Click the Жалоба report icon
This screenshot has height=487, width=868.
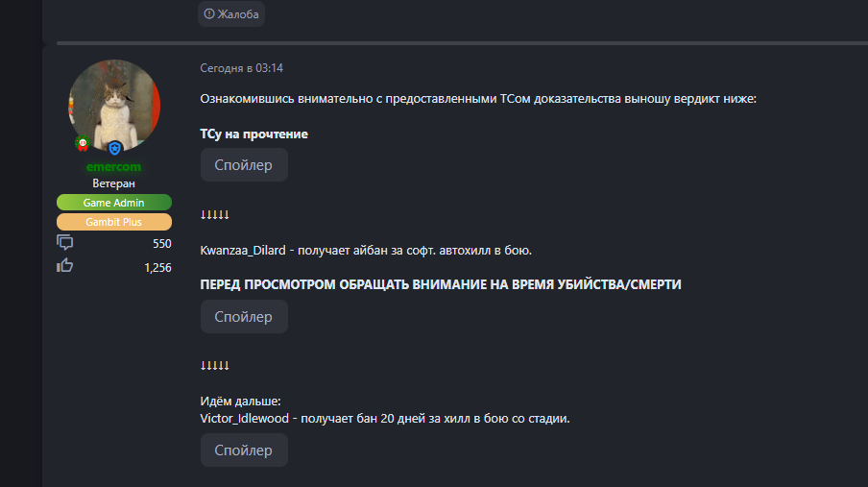209,13
